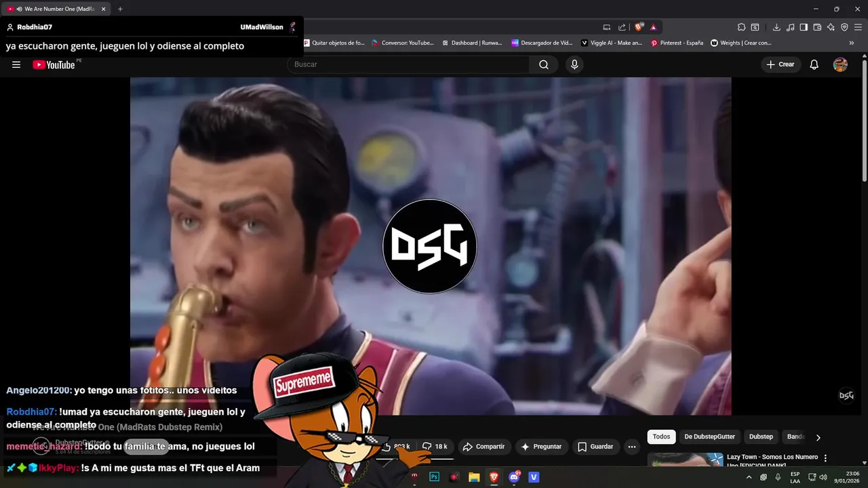
Task: Open the red recording app in taskbar
Action: (x=454, y=477)
